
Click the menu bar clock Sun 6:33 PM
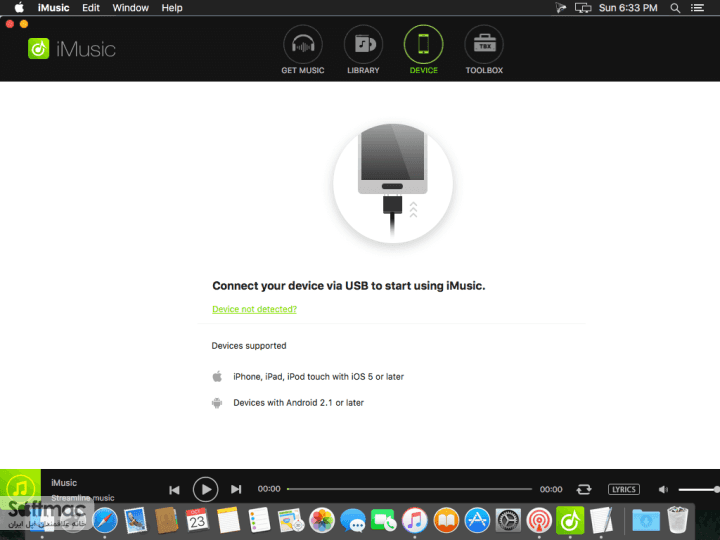628,8
